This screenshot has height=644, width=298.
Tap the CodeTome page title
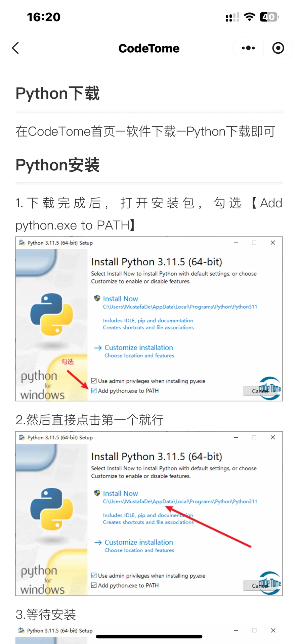149,48
